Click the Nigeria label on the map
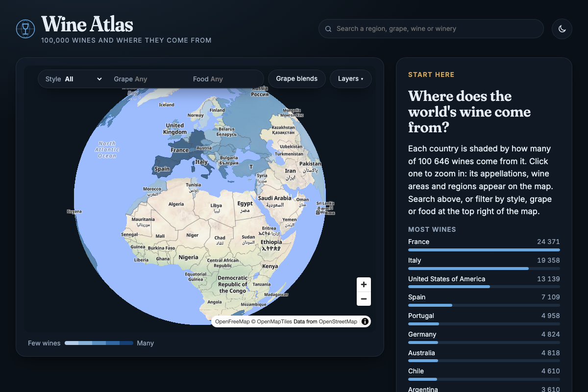 [189, 257]
